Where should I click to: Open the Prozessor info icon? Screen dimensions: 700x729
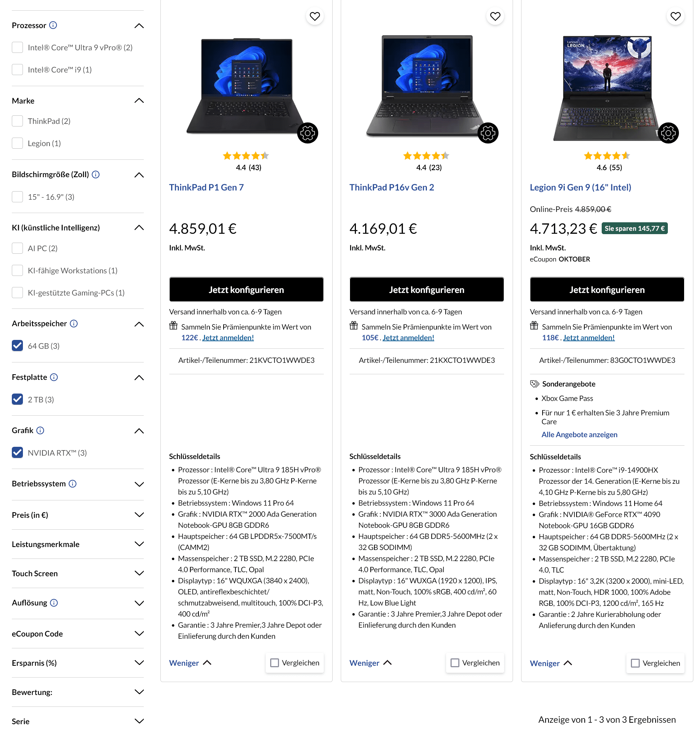point(53,25)
